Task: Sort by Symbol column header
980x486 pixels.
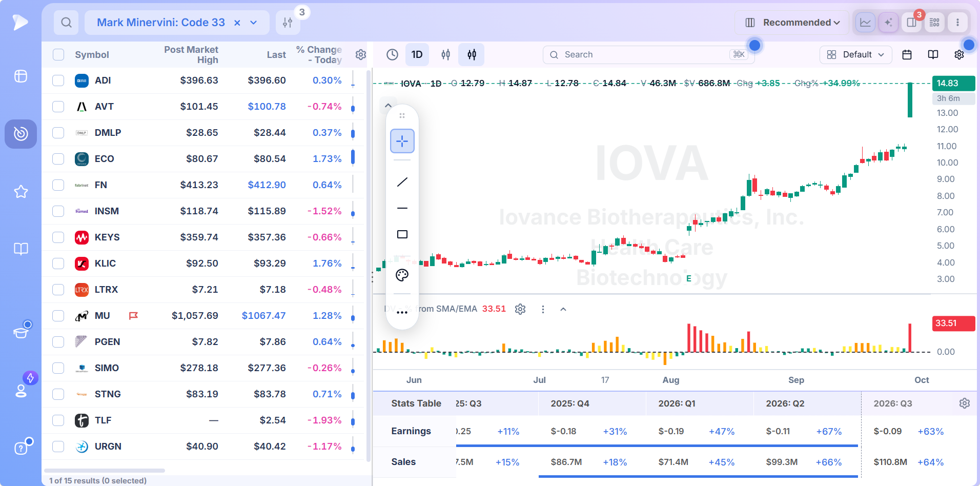Action: [x=92, y=55]
